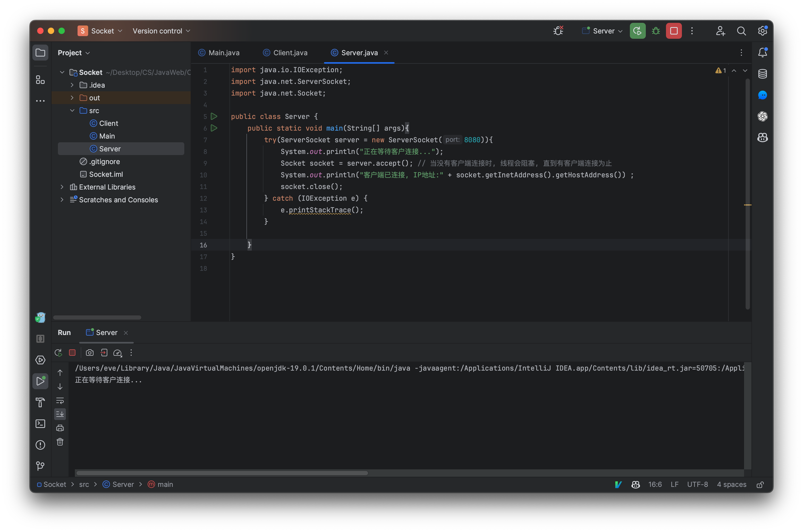Click the Run console horizontal scrollbar
The height and width of the screenshot is (532, 803).
tap(222, 473)
